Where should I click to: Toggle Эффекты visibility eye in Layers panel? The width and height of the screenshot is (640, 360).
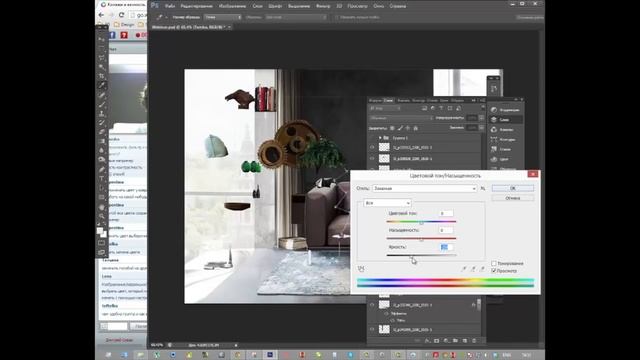point(386,313)
